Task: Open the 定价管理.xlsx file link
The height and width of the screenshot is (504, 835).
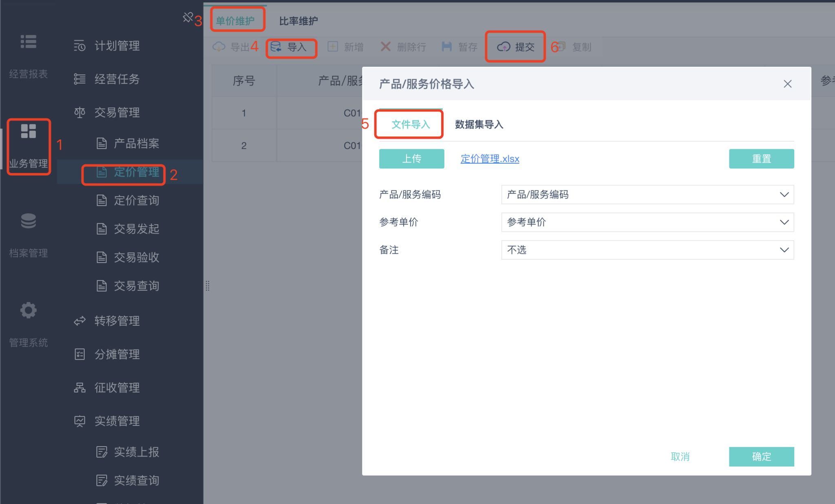Action: click(490, 159)
